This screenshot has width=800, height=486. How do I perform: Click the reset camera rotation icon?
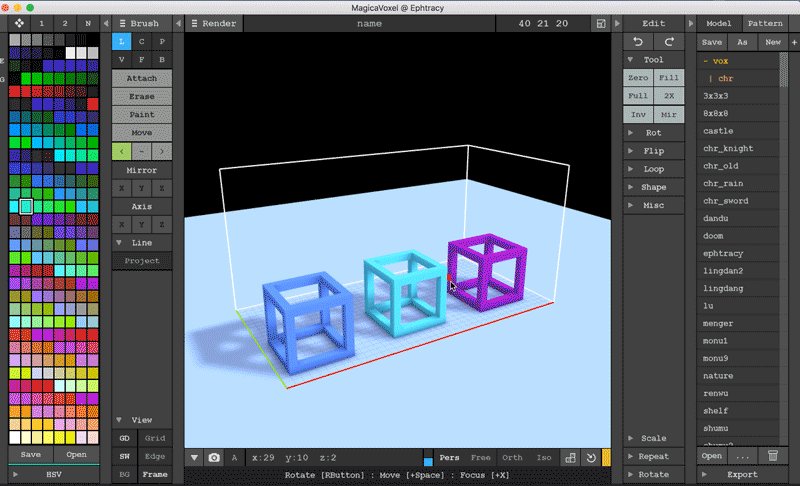coord(591,457)
